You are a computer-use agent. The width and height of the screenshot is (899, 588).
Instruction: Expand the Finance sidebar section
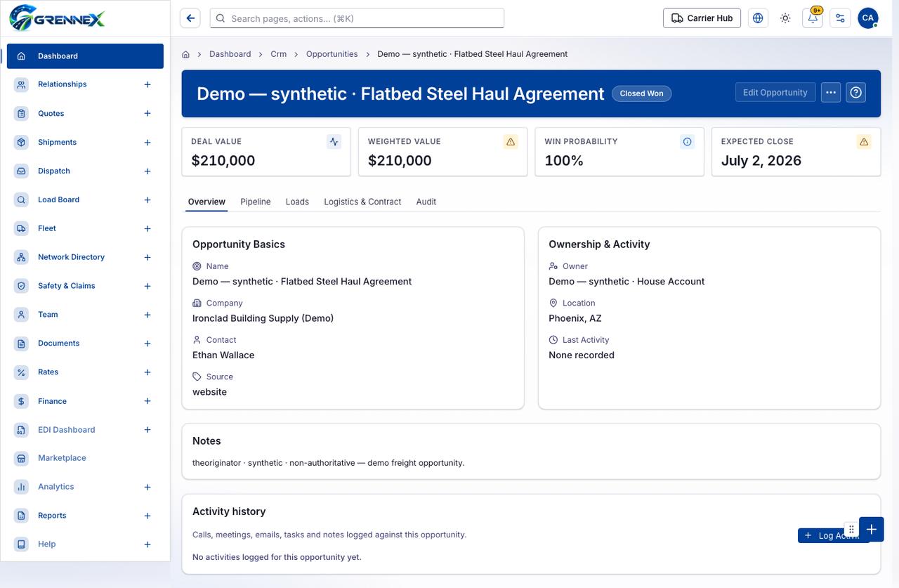147,401
